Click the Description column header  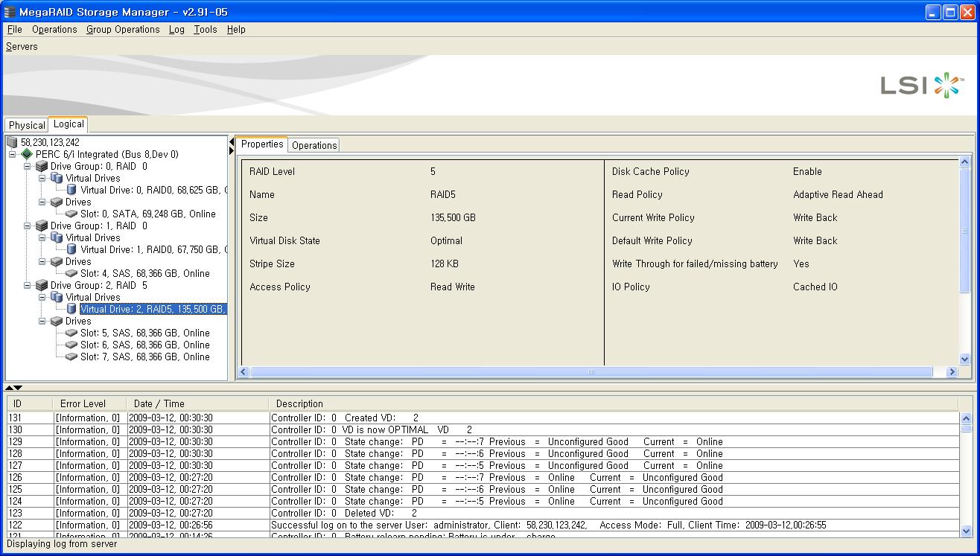point(614,403)
